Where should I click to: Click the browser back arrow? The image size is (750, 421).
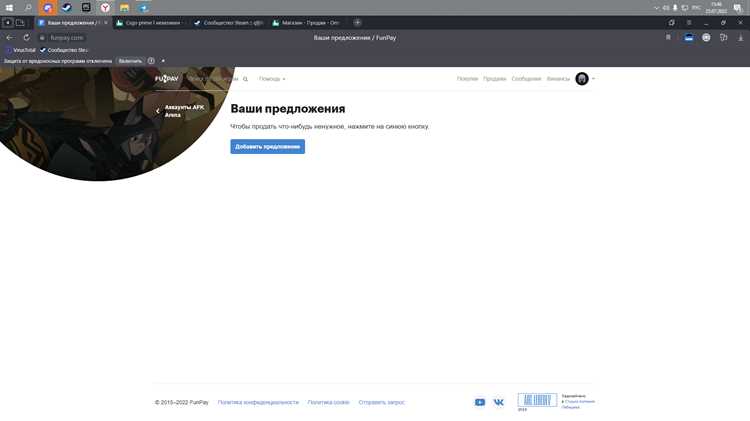click(10, 37)
